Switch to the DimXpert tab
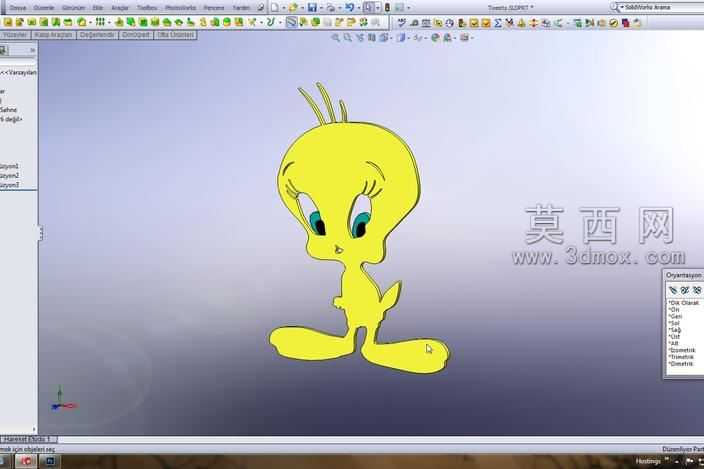This screenshot has height=469, width=704. pyautogui.click(x=136, y=35)
